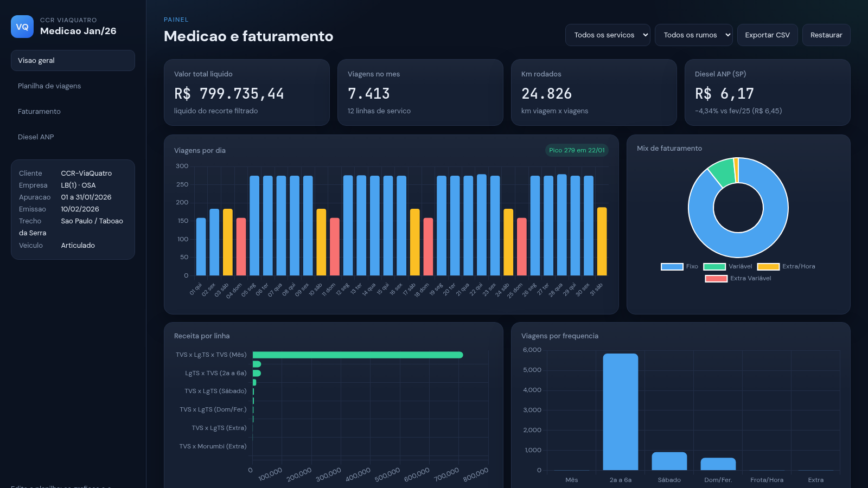Expand Todos os servicos dropdown
Screen dimensions: 868x488
pos(608,35)
